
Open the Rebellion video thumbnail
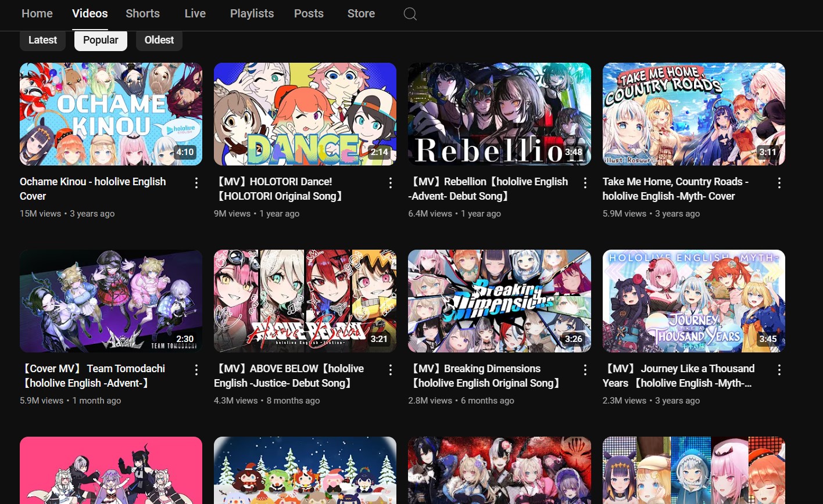[499, 114]
